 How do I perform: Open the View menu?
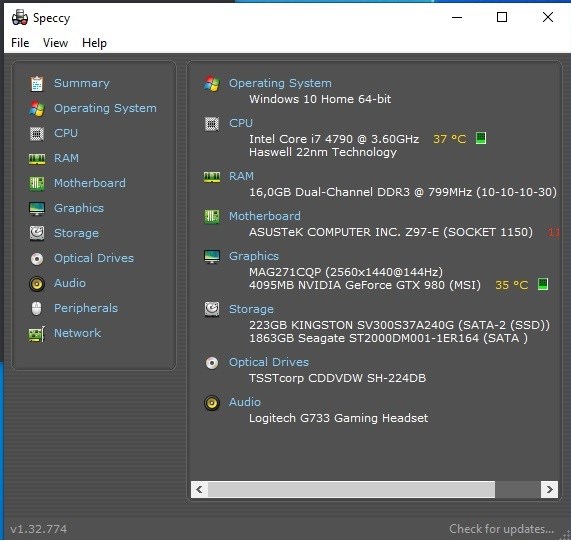tap(55, 43)
